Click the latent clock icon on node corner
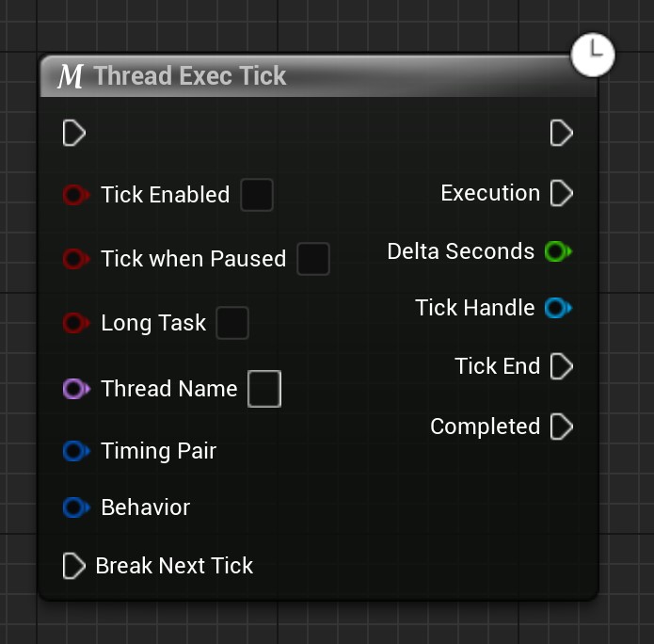 pos(593,55)
